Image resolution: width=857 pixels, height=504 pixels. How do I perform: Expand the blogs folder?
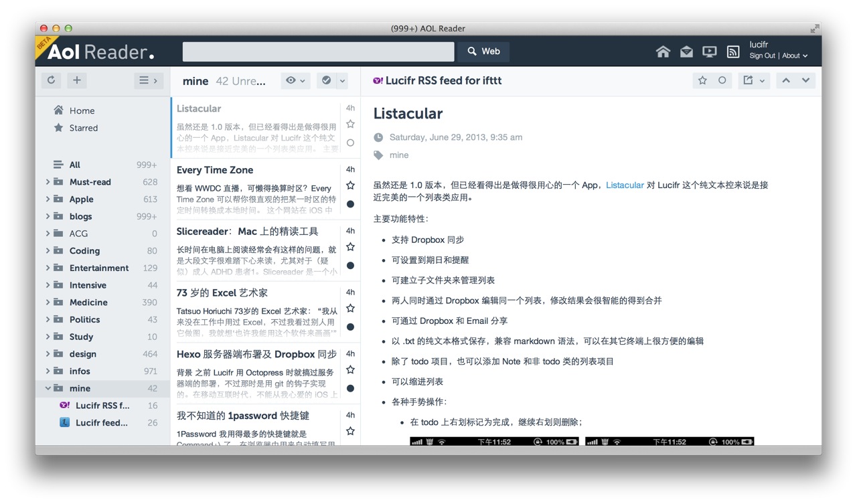click(48, 216)
